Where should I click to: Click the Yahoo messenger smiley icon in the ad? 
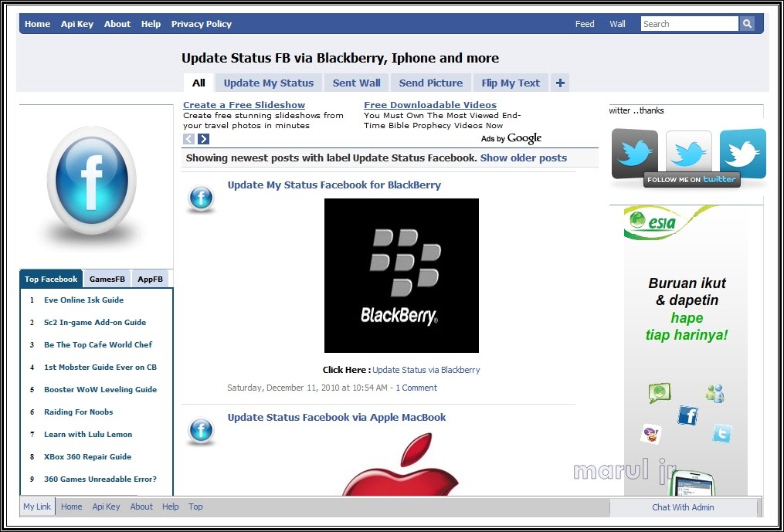651,433
